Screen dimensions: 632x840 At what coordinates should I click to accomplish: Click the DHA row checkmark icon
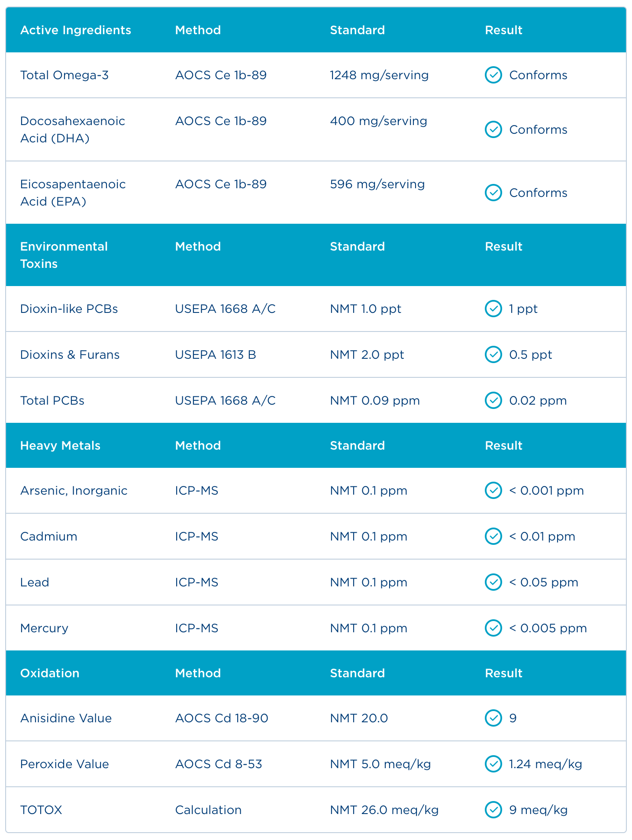click(x=493, y=129)
